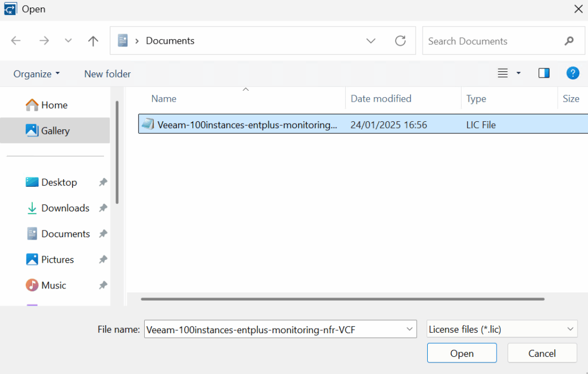The height and width of the screenshot is (374, 588).
Task: Refresh the Documents folder view
Action: [400, 41]
